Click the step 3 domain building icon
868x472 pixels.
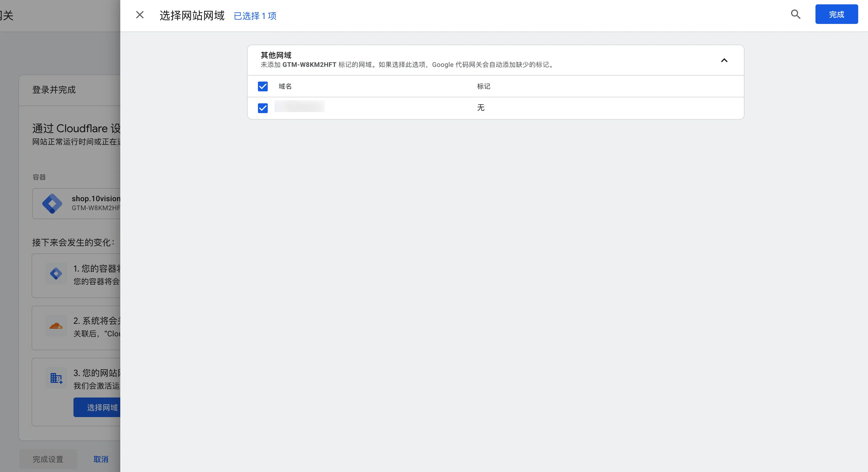click(x=56, y=378)
